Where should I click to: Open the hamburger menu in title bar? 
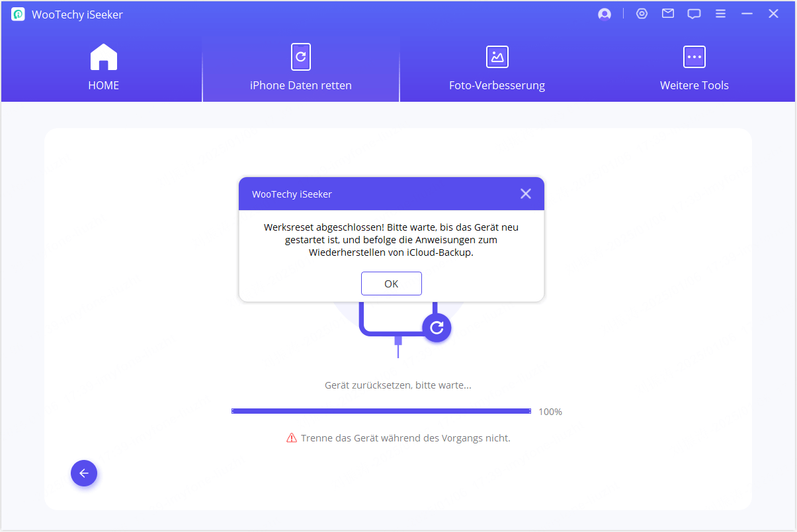pyautogui.click(x=721, y=14)
